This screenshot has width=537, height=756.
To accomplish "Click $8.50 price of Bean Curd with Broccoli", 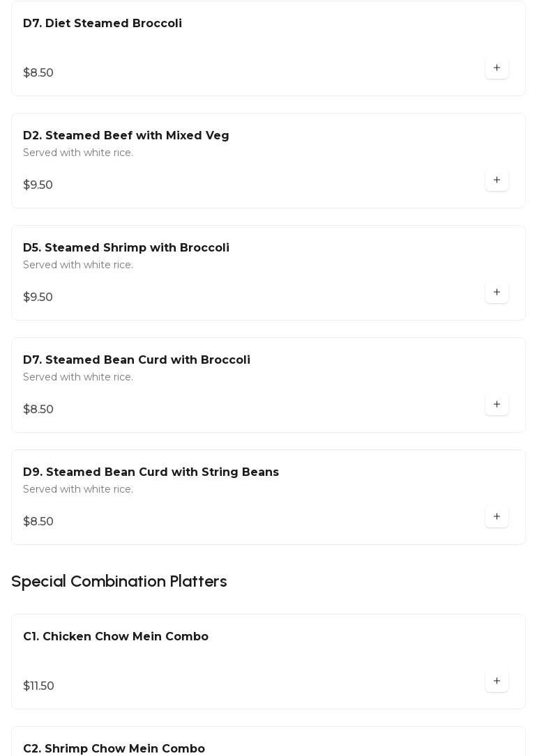I will (x=38, y=410).
